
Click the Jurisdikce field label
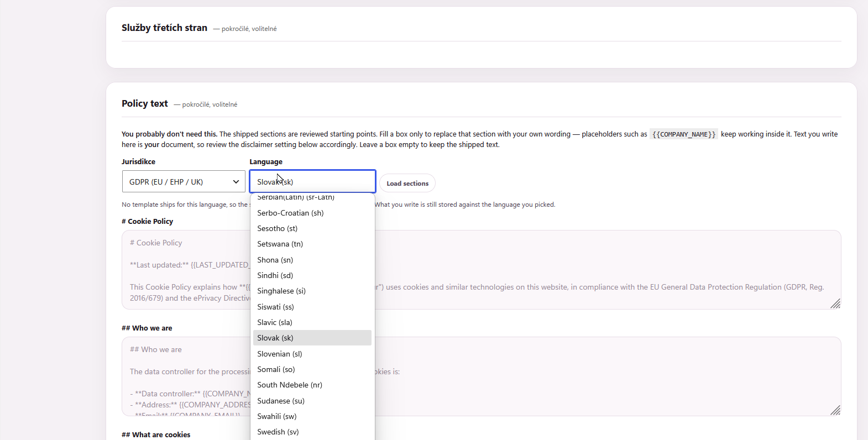[x=138, y=161]
